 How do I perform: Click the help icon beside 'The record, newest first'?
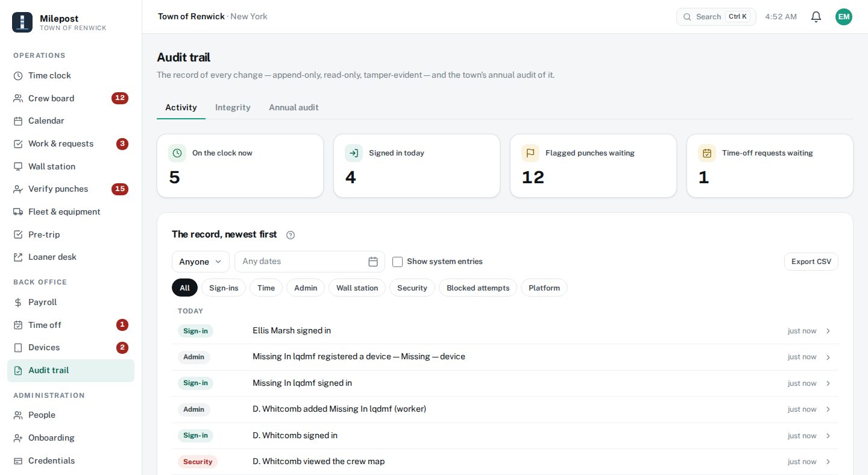(x=291, y=235)
